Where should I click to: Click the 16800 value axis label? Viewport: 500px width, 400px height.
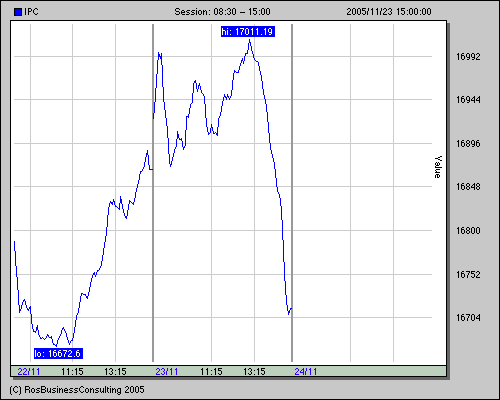point(468,231)
